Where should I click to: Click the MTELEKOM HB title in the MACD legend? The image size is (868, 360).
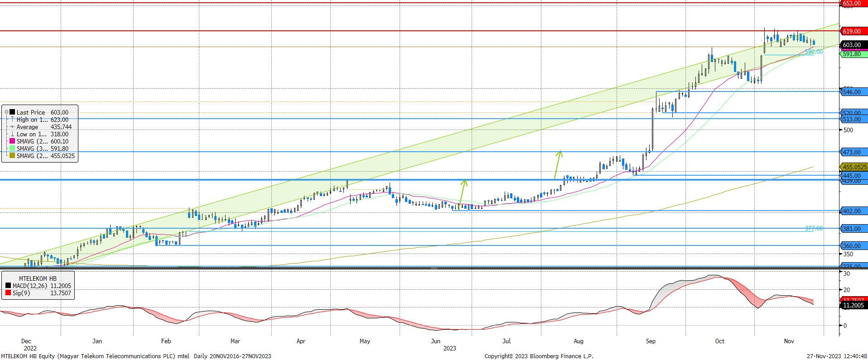[x=38, y=278]
